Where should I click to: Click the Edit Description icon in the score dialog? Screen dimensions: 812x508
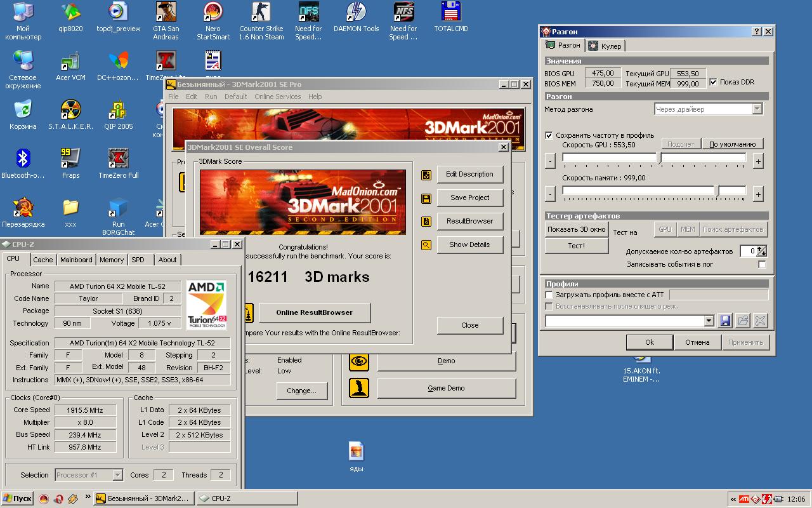tap(426, 175)
